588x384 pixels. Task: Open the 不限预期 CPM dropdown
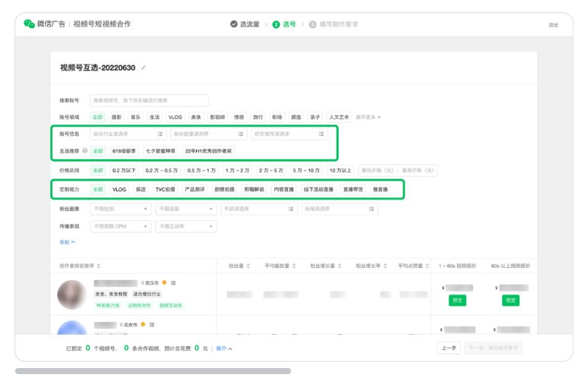point(120,226)
